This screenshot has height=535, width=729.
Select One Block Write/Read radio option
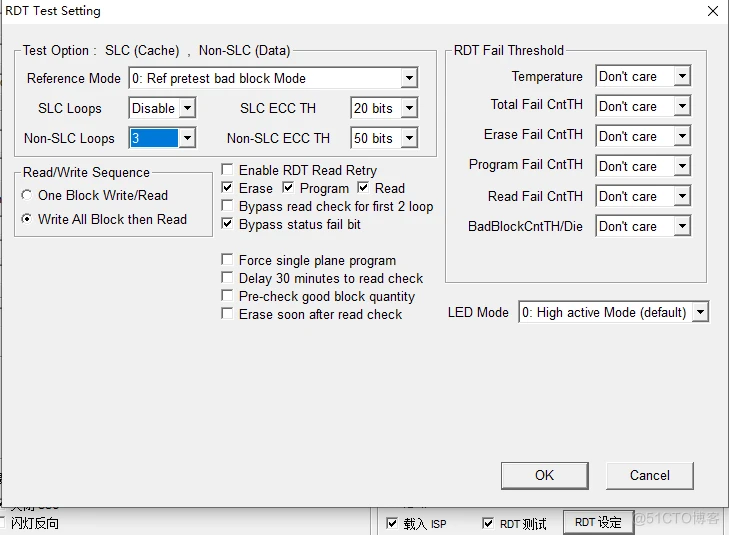click(27, 195)
